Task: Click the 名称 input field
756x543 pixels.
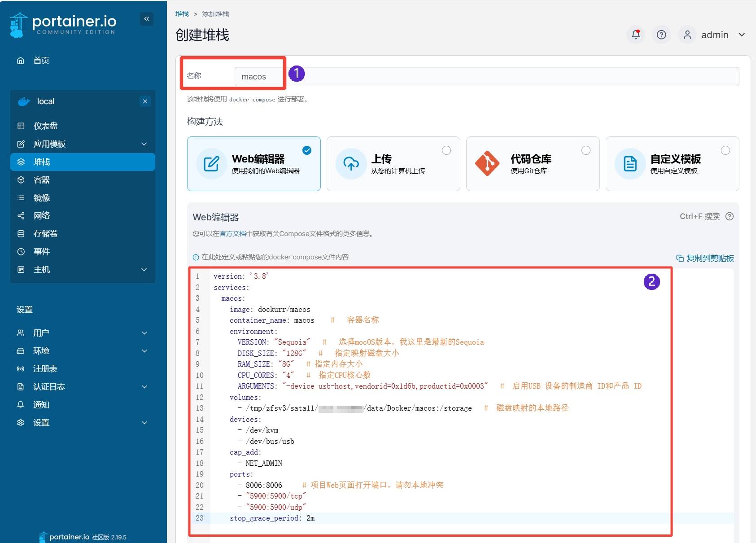Action: tap(487, 77)
